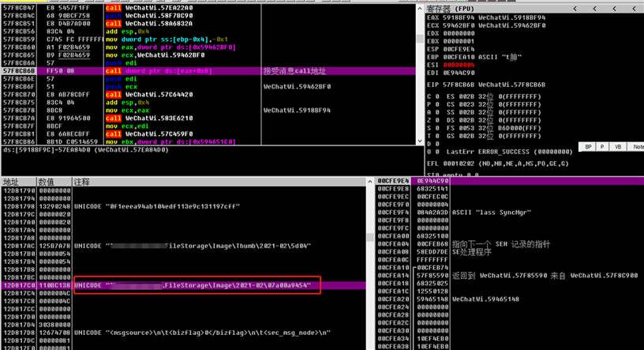Screen dimensions: 644x350
Task: Select LastErr ERROR_SUCCESS line
Action: [x=509, y=152]
